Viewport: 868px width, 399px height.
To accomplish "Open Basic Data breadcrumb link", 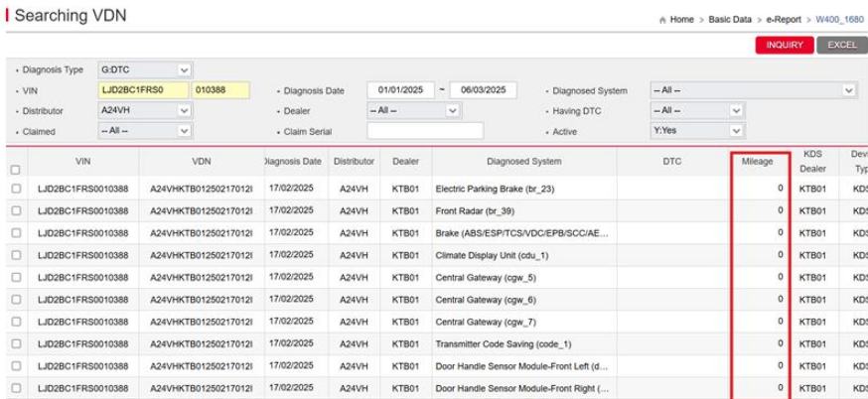I will pos(730,20).
